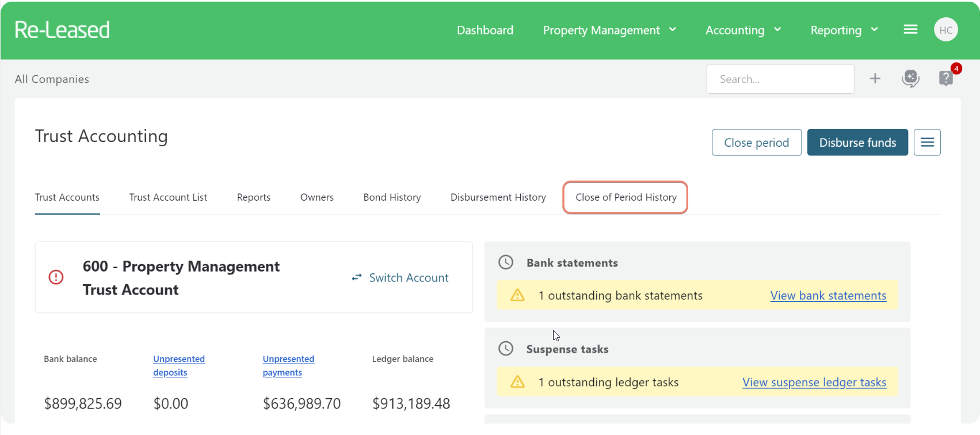Open the Close of Period History tab
Image resolution: width=980 pixels, height=435 pixels.
click(626, 197)
